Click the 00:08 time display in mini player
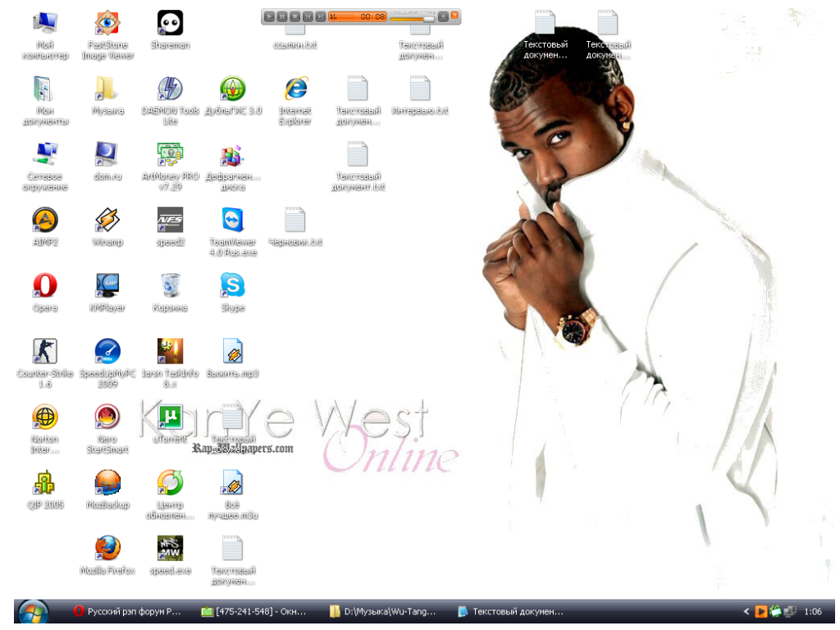 pos(373,16)
